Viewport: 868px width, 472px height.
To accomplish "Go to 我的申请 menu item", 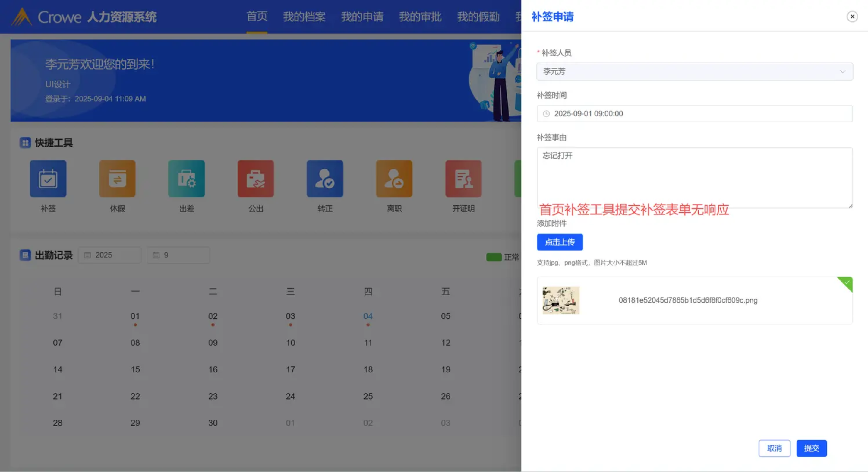I will [x=362, y=17].
